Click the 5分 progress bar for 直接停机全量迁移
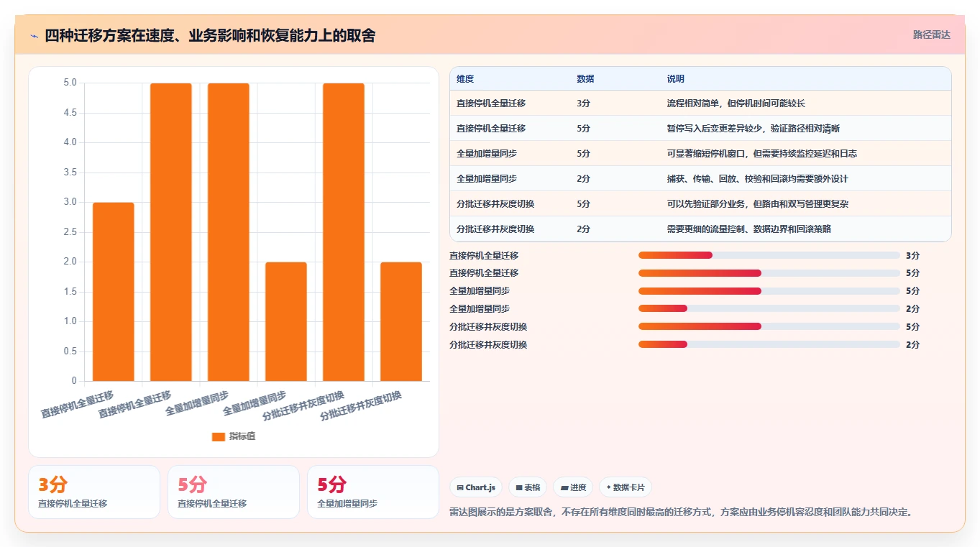This screenshot has width=980, height=547. click(769, 273)
